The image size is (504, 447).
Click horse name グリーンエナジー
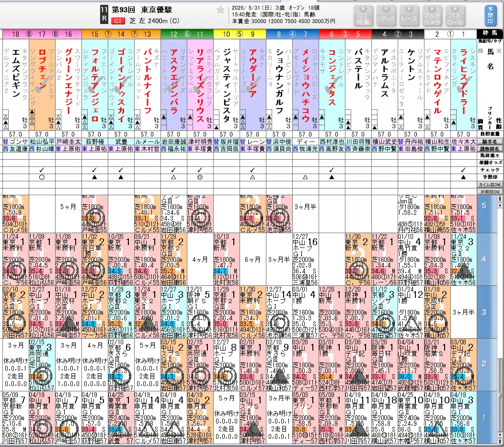click(x=69, y=81)
